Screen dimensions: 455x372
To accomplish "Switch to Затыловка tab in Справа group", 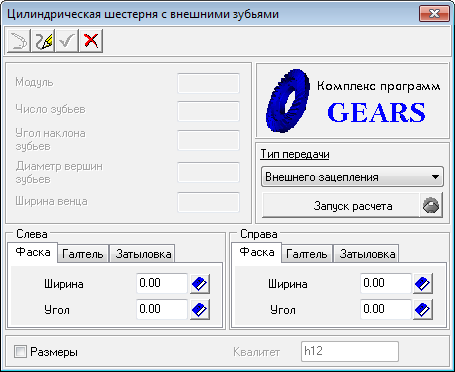I will pos(367,254).
